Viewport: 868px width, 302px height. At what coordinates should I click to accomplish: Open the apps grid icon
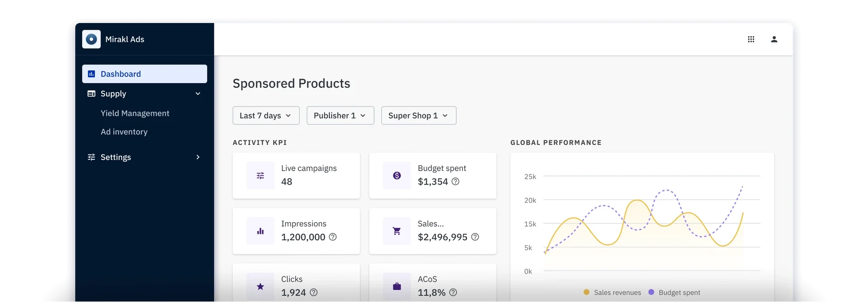(x=751, y=39)
